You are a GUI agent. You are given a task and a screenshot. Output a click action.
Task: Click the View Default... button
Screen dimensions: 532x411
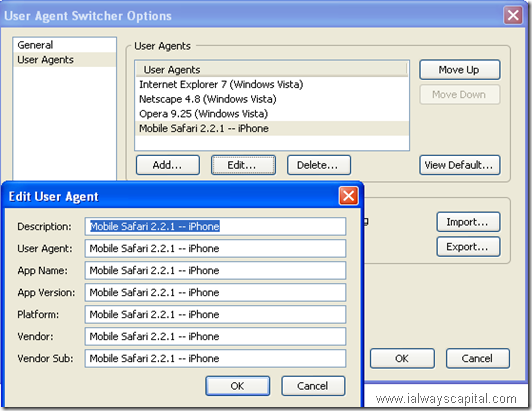pos(459,165)
